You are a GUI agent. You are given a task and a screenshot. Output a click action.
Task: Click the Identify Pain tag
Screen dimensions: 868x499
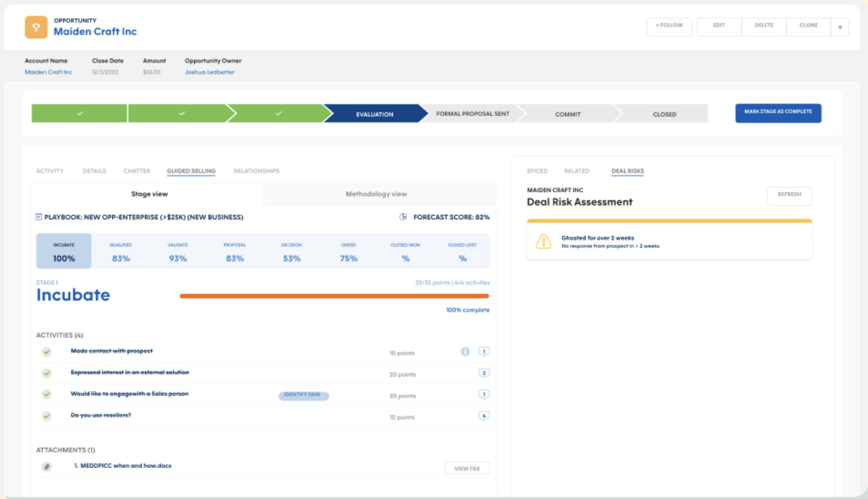pos(303,395)
